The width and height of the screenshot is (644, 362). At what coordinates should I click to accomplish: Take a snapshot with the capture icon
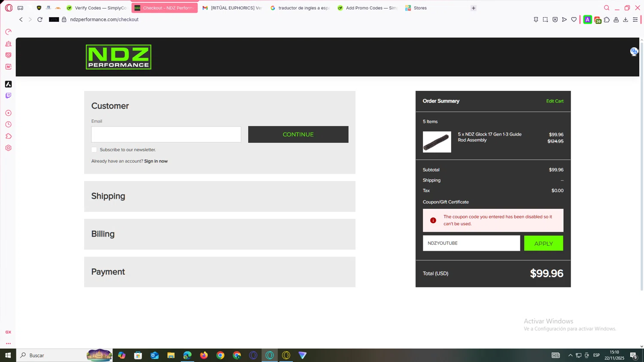click(545, 19)
